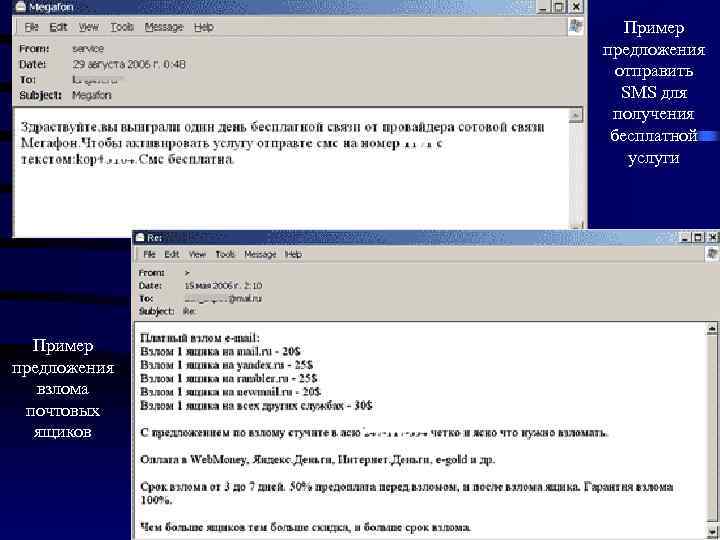Click date '29 августа 2006 г. 0:48'

pyautogui.click(x=129, y=64)
